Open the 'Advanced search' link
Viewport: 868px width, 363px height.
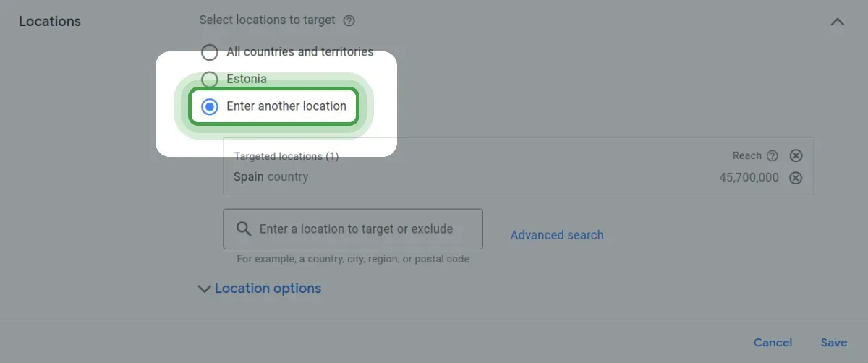tap(557, 235)
